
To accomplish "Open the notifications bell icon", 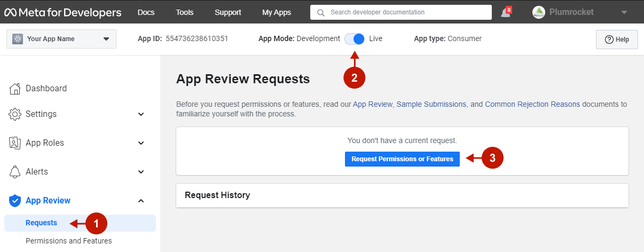I will click(505, 12).
